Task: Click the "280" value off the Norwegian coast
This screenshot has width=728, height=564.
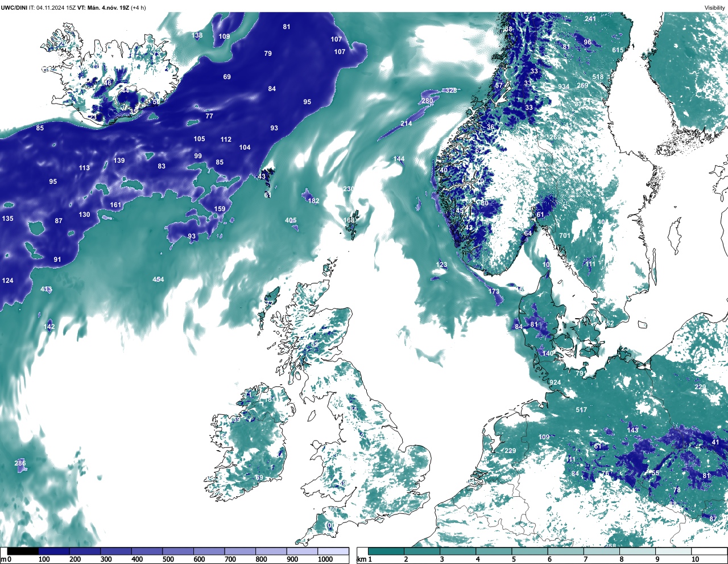Action: [427, 101]
